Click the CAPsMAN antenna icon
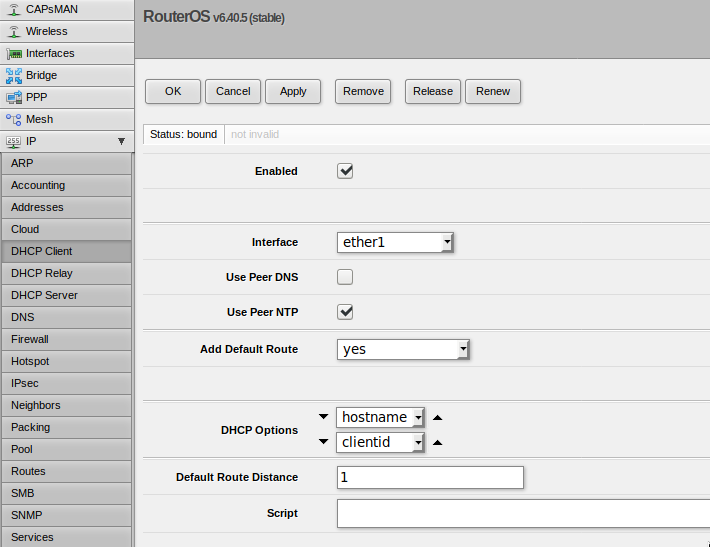Viewport: 710px width, 547px height. coord(14,10)
